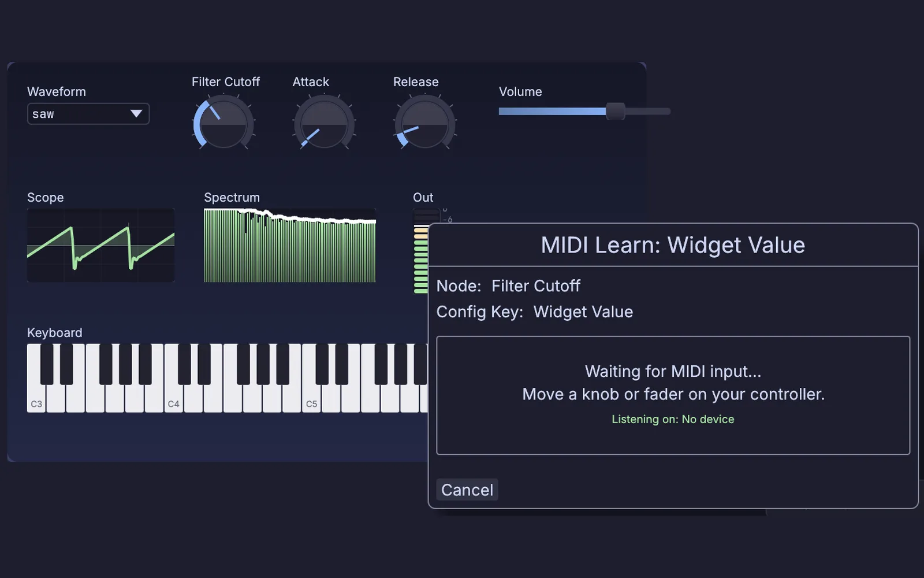Click the Release label above the knob
The image size is (924, 578).
click(x=416, y=81)
